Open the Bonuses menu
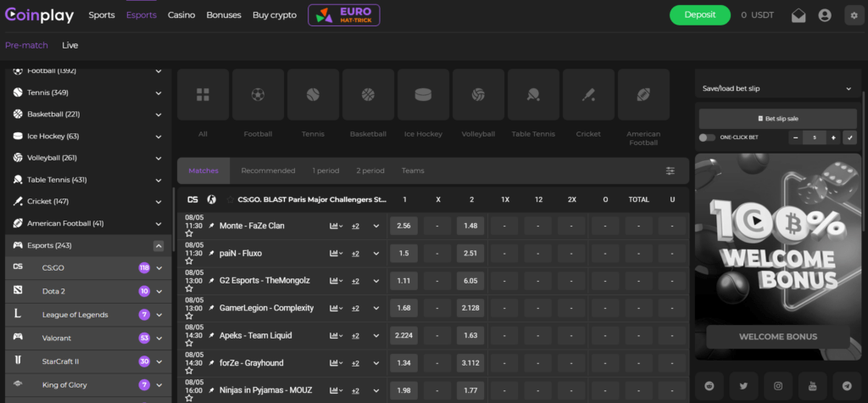Image resolution: width=868 pixels, height=403 pixels. coord(224,15)
